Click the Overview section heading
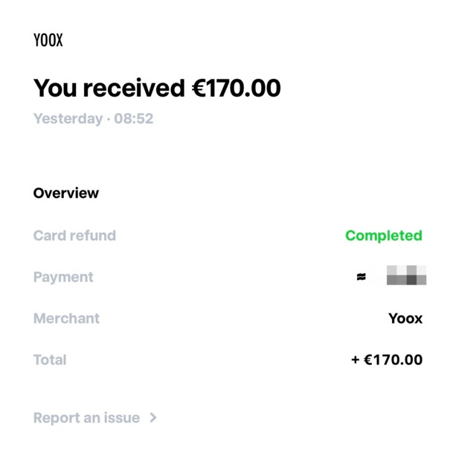The image size is (456, 476). pyautogui.click(x=66, y=193)
